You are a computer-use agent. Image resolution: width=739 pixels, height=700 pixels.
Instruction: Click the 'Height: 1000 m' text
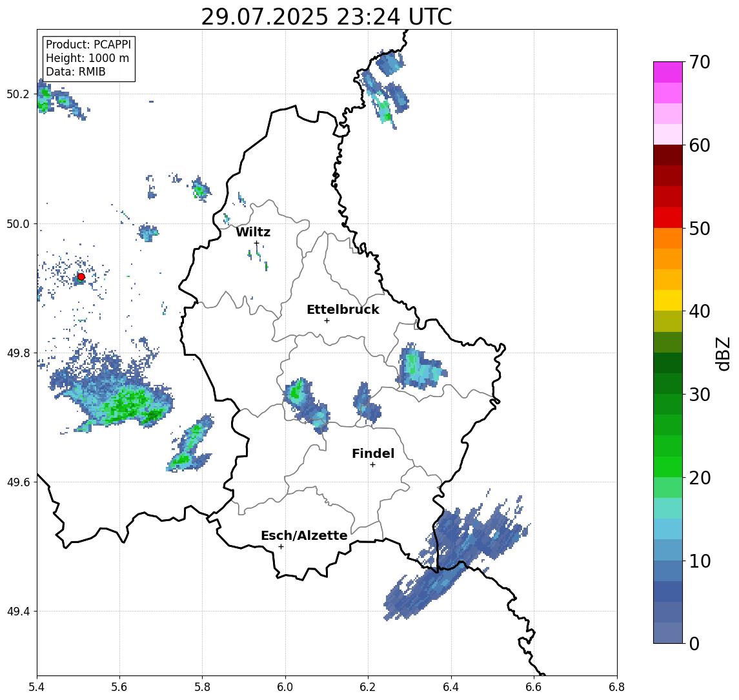click(87, 58)
